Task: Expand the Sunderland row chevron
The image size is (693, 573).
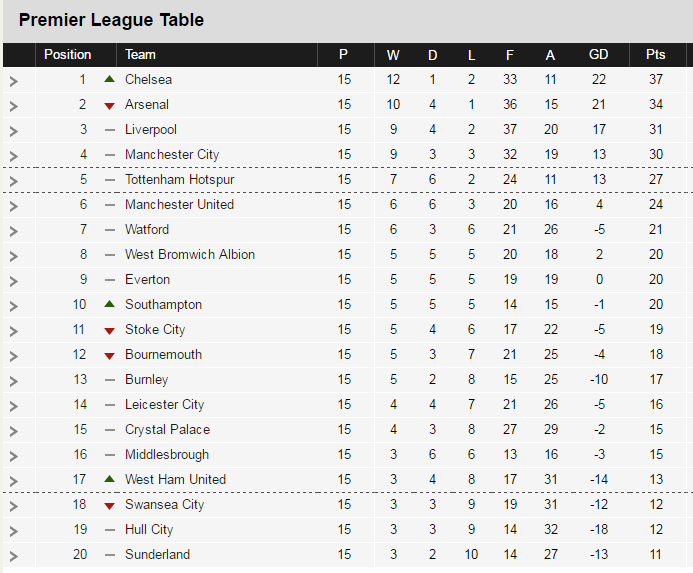Action: (13, 556)
